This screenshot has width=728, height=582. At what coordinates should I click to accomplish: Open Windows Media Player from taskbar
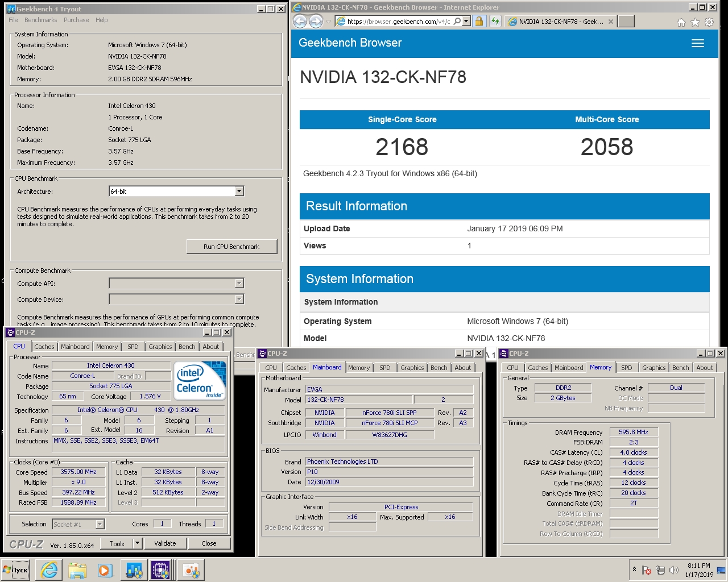[x=105, y=570]
